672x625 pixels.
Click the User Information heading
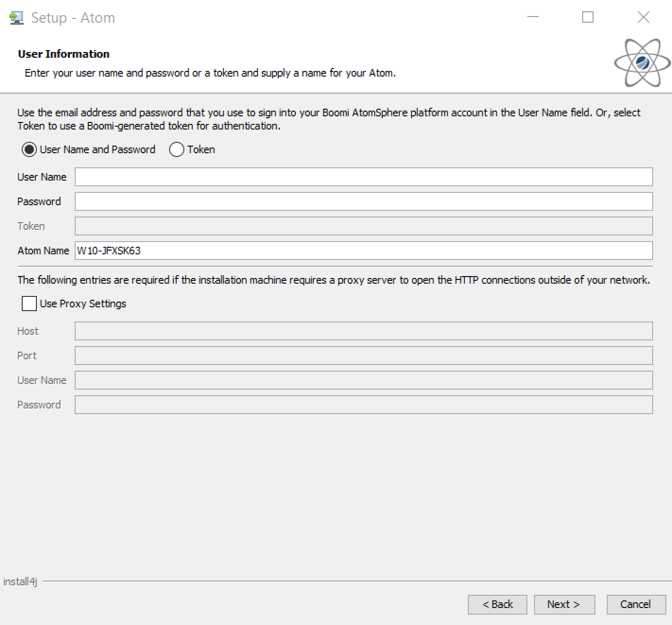[63, 53]
